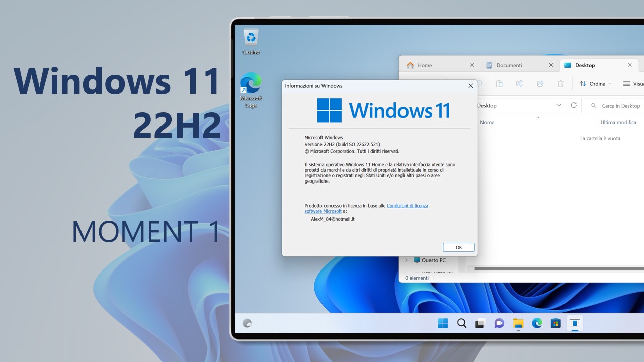The width and height of the screenshot is (644, 362).
Task: Sort by the Nome column header
Action: [487, 122]
